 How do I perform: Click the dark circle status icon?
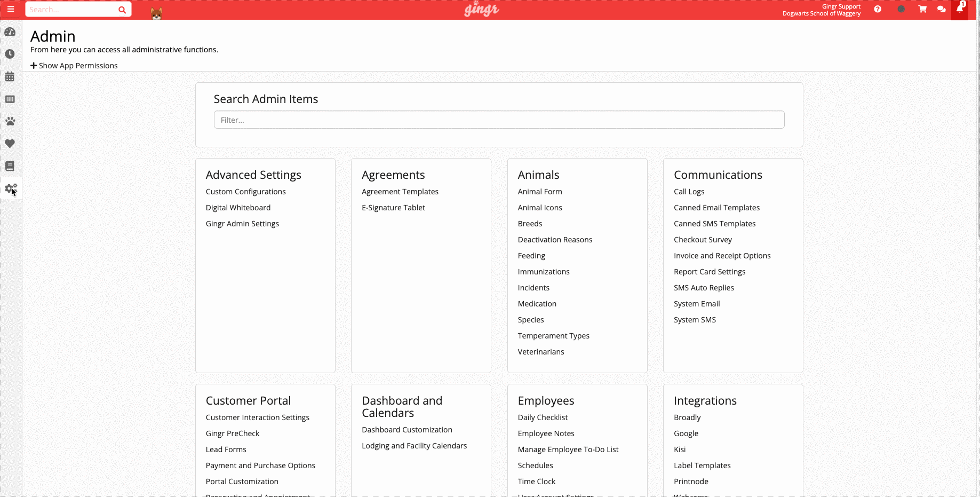click(x=901, y=9)
